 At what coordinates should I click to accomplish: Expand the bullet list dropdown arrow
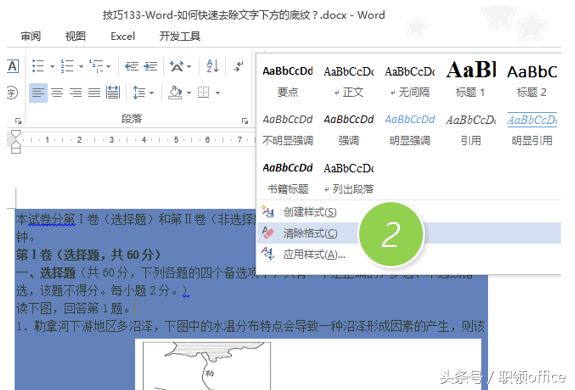tap(52, 66)
